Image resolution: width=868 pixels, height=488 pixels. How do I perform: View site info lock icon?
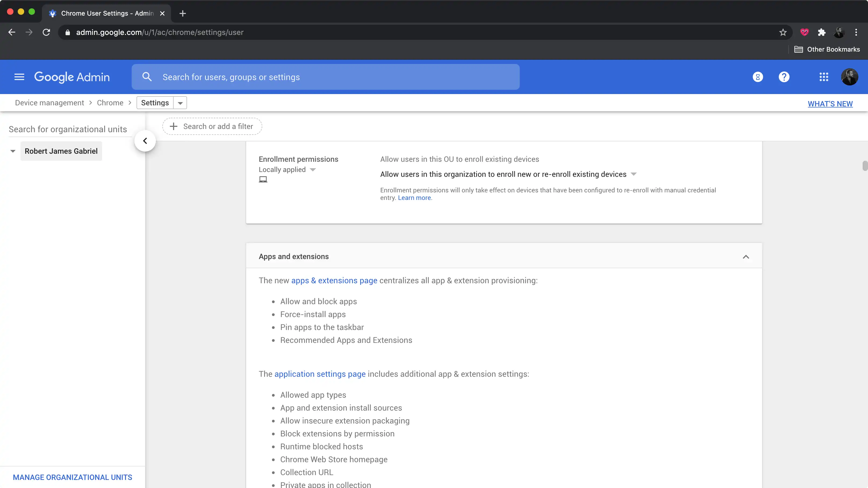point(67,32)
